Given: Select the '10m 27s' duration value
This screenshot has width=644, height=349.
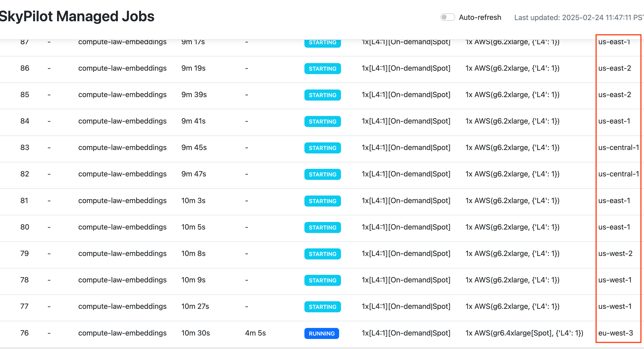Looking at the screenshot, I should (195, 307).
